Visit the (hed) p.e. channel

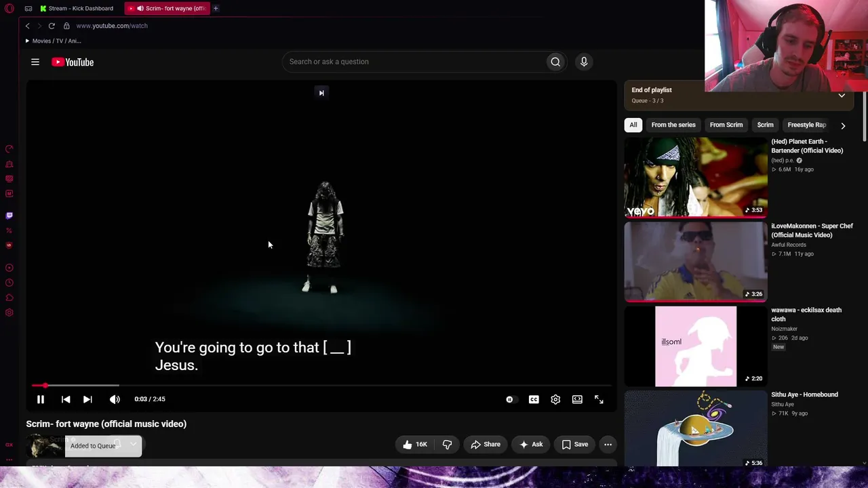point(783,161)
